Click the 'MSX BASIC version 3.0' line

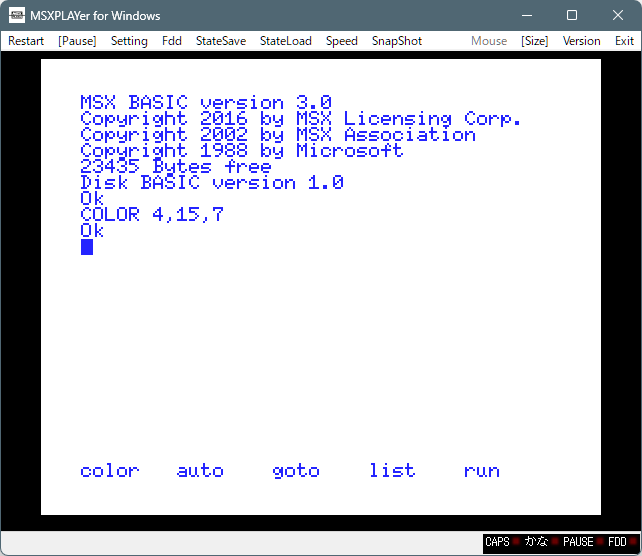(206, 102)
